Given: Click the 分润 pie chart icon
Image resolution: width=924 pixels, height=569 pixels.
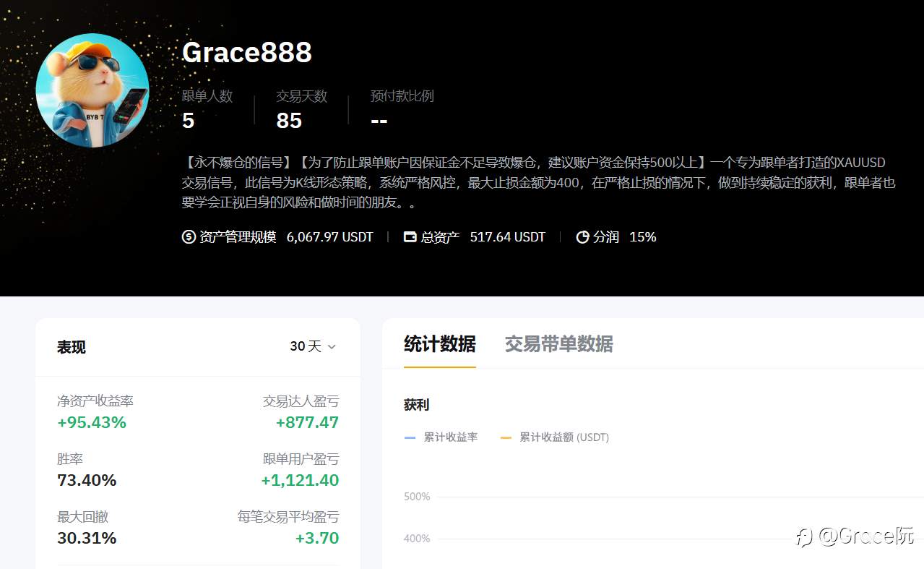Looking at the screenshot, I should click(582, 236).
